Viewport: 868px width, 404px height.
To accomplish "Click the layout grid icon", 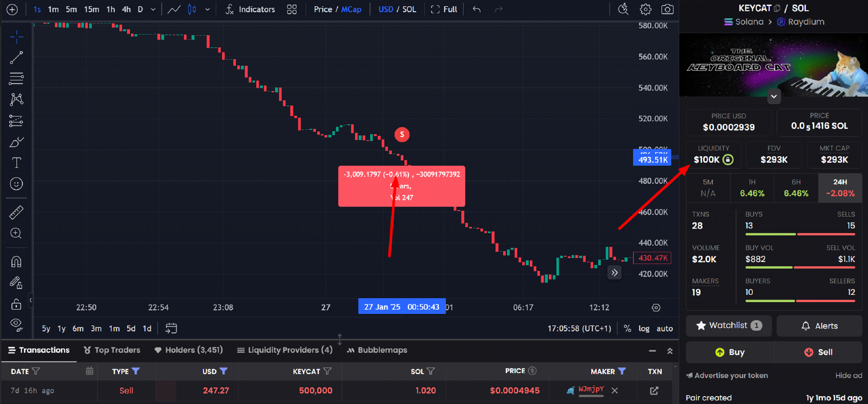I will pyautogui.click(x=292, y=10).
